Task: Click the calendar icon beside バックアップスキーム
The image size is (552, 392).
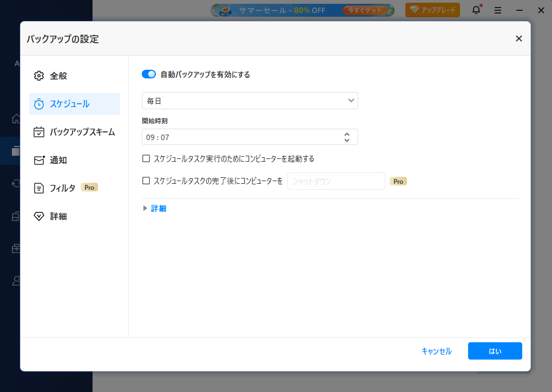Action: pos(39,132)
